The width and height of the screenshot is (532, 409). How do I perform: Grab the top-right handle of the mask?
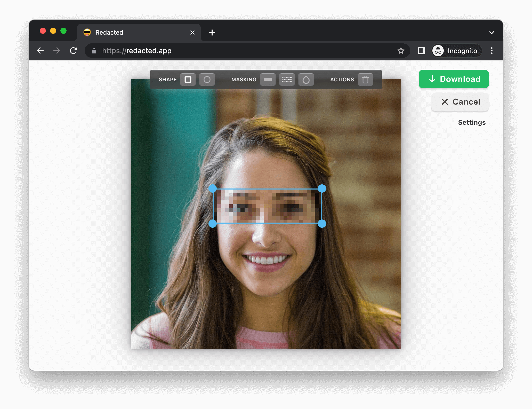point(322,188)
